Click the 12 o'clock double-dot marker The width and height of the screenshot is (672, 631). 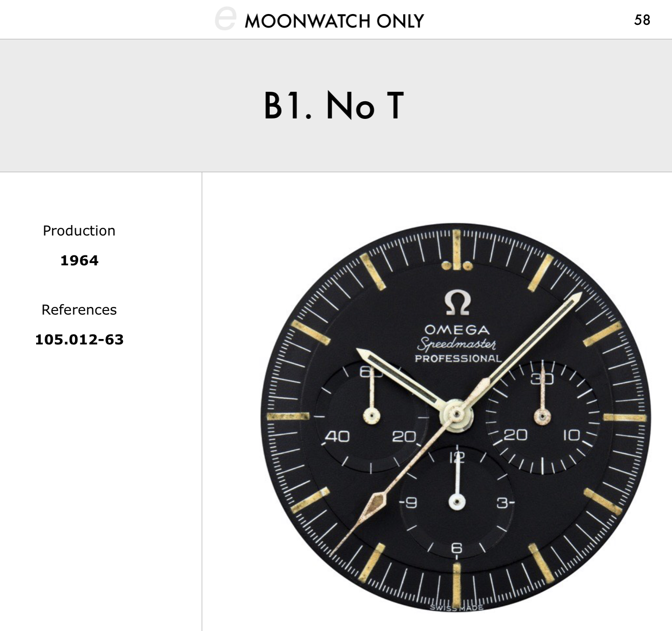(456, 265)
